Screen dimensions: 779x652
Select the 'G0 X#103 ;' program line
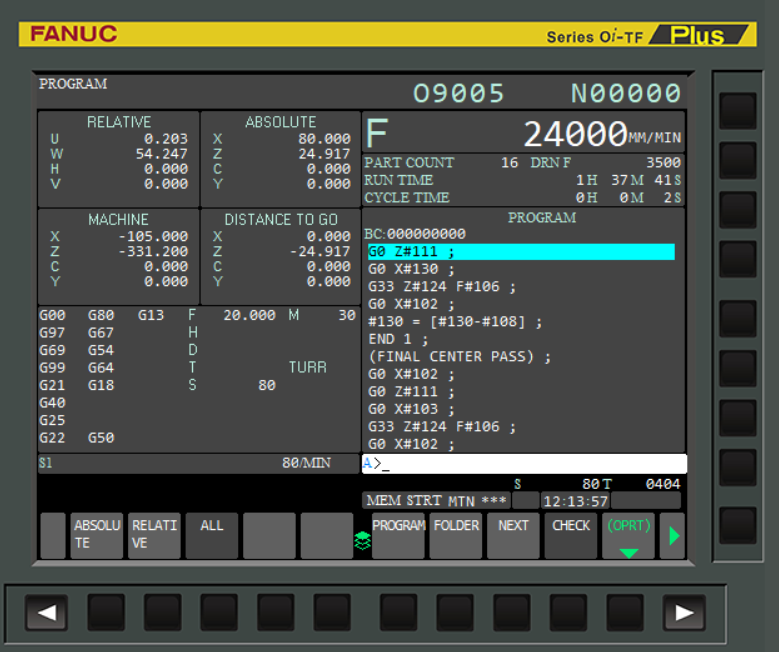tap(411, 409)
